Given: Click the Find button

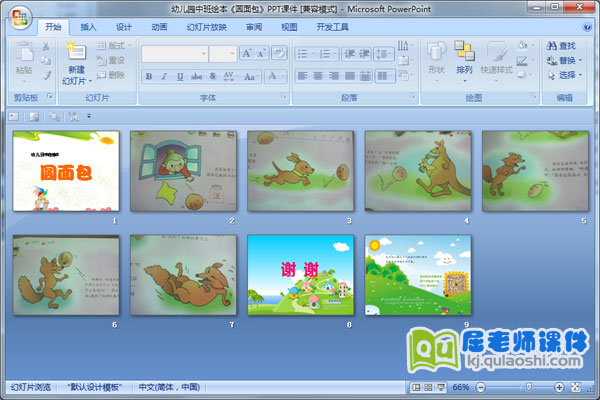Looking at the screenshot, I should [561, 46].
